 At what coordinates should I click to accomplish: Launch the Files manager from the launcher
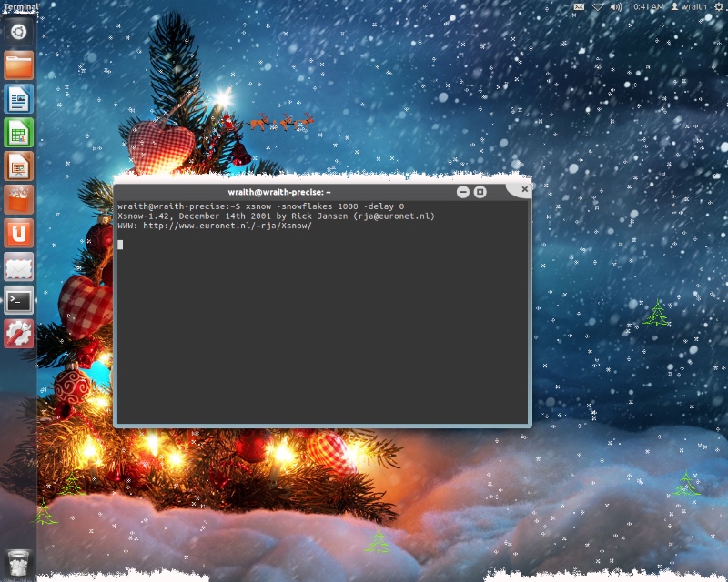18,65
